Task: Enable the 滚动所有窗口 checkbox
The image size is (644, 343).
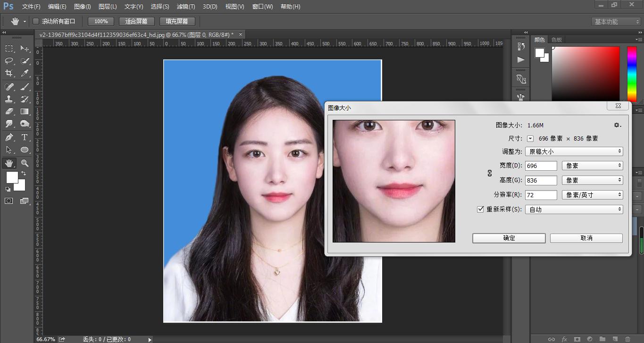Action: [x=36, y=21]
